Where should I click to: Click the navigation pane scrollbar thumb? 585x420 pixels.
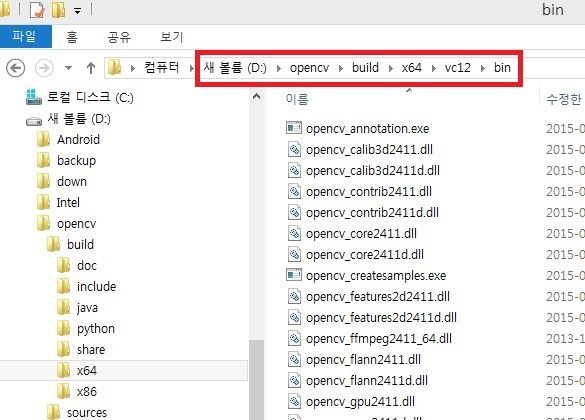pyautogui.click(x=256, y=380)
